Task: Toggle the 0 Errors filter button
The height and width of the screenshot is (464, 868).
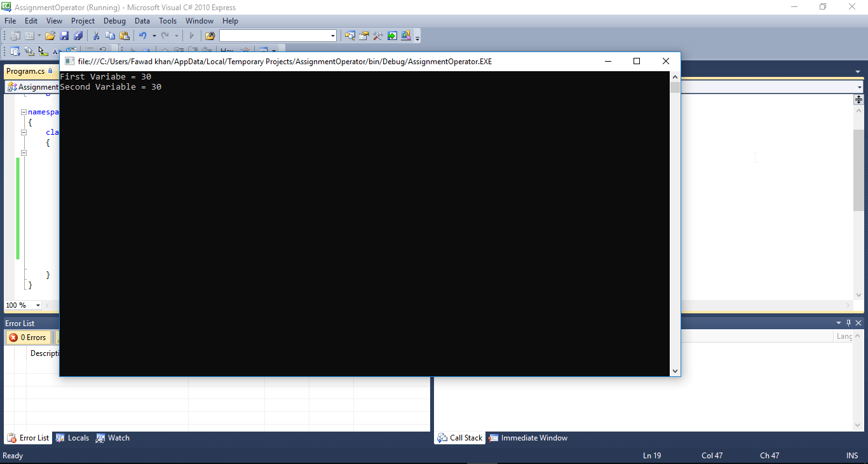Action: point(28,338)
